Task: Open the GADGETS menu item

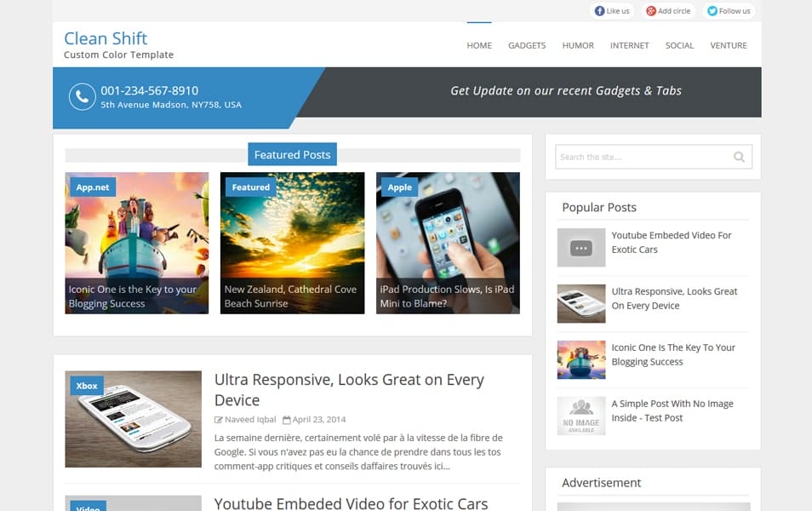Action: click(x=527, y=45)
